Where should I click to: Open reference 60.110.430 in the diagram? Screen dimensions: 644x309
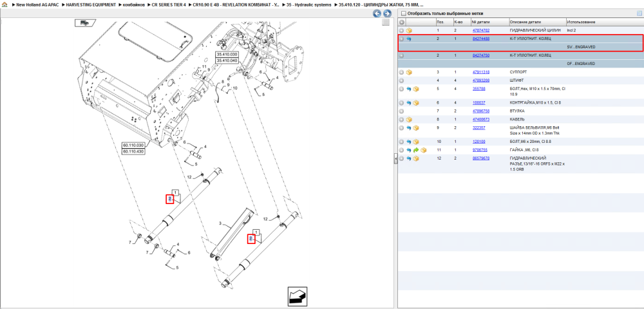tap(133, 151)
